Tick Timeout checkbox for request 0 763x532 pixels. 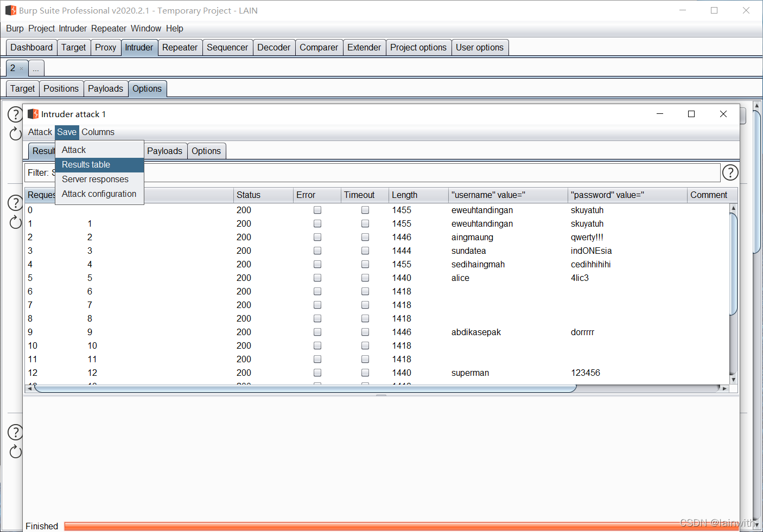point(365,210)
